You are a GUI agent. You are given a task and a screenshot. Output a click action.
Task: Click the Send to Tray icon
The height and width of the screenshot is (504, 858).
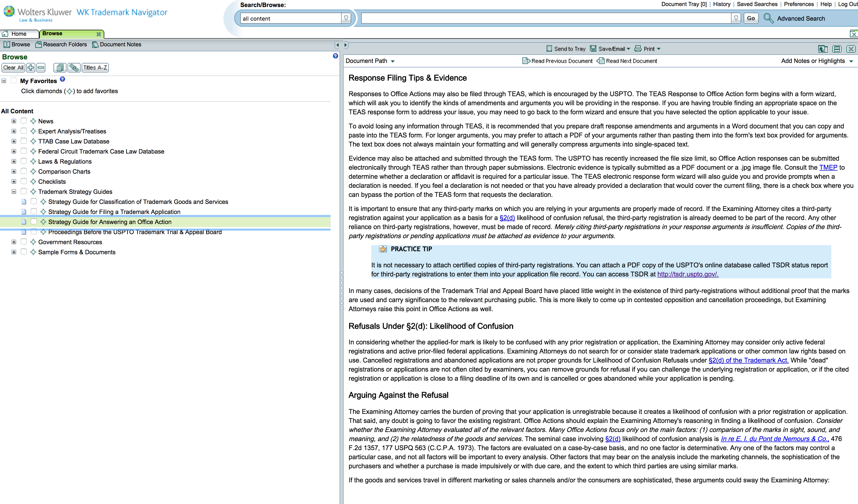(549, 49)
